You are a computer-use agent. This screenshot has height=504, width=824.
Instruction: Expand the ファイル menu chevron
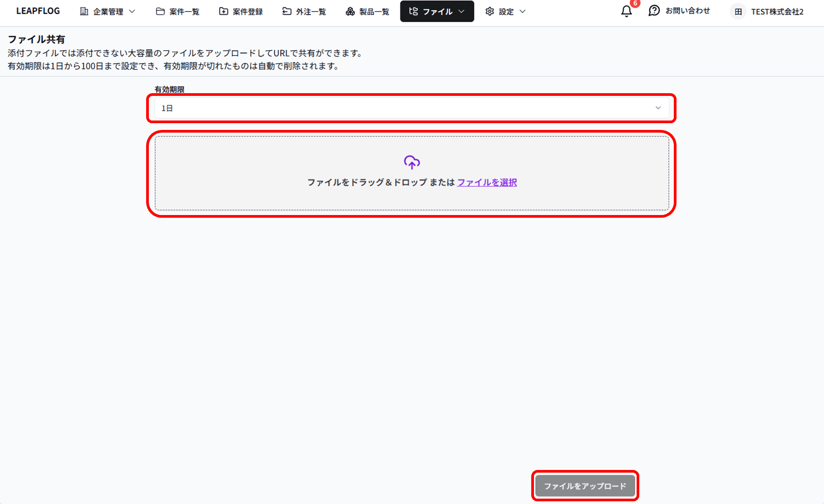(462, 11)
